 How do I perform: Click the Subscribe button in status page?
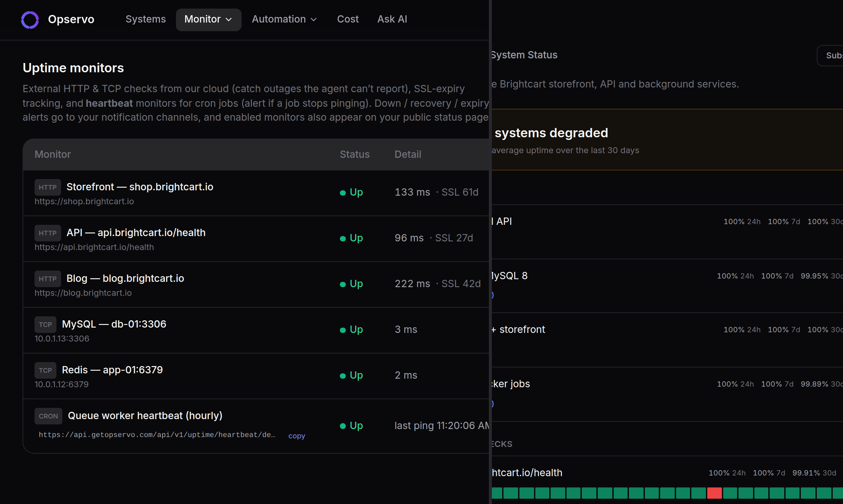pyautogui.click(x=830, y=55)
